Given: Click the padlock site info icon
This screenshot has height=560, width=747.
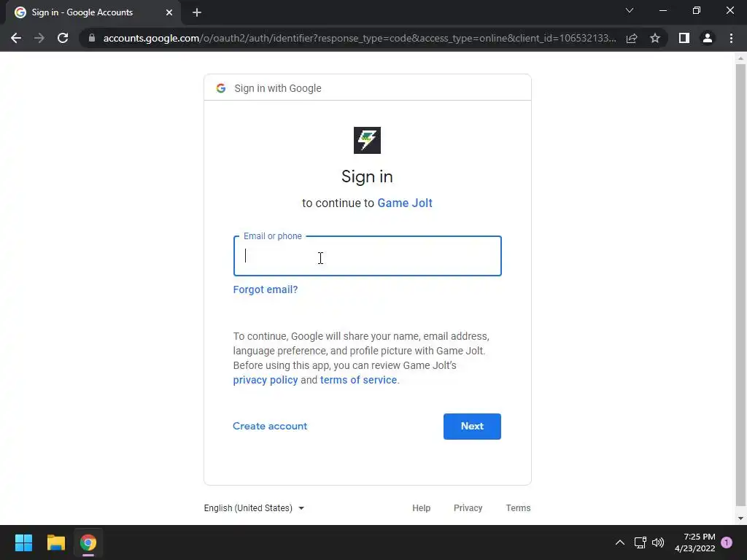Looking at the screenshot, I should (92, 38).
